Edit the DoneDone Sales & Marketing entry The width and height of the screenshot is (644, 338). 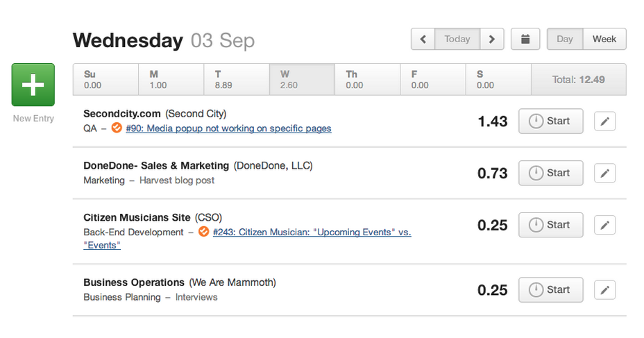coord(604,174)
